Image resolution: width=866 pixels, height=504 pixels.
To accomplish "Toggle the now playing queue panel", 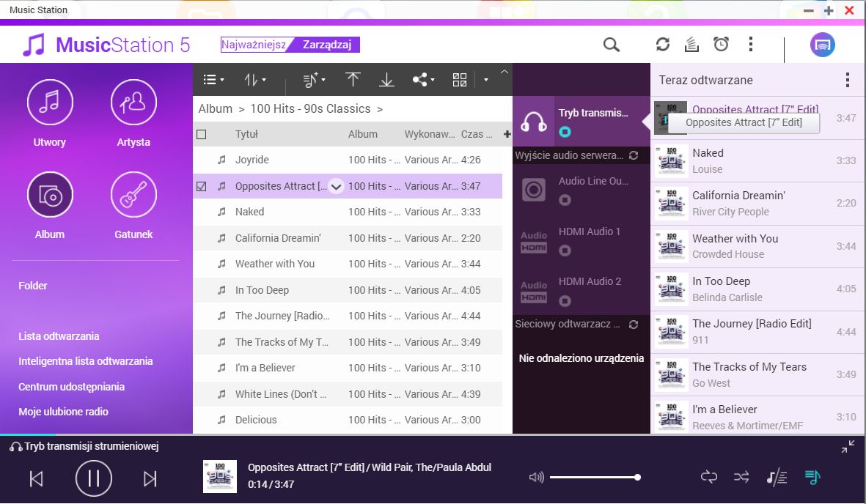I will [812, 477].
